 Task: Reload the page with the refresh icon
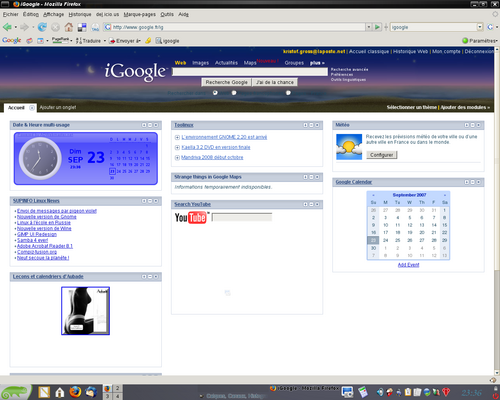[42, 27]
